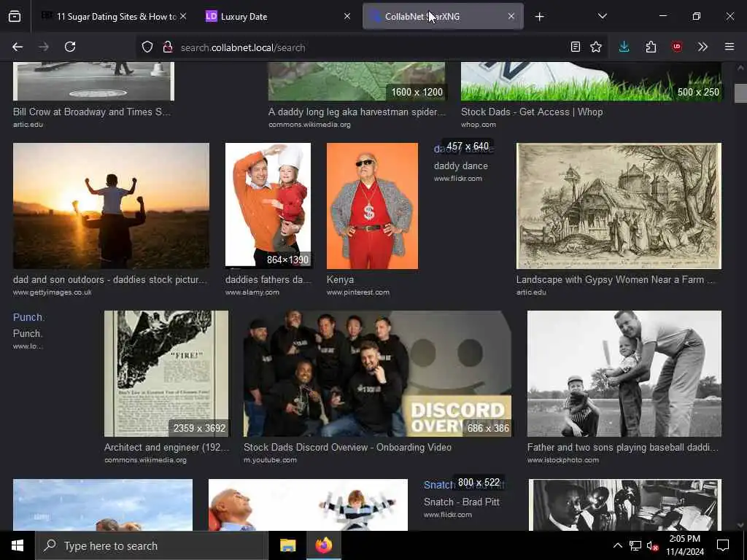Click scrollbar up arrow

tap(740, 68)
